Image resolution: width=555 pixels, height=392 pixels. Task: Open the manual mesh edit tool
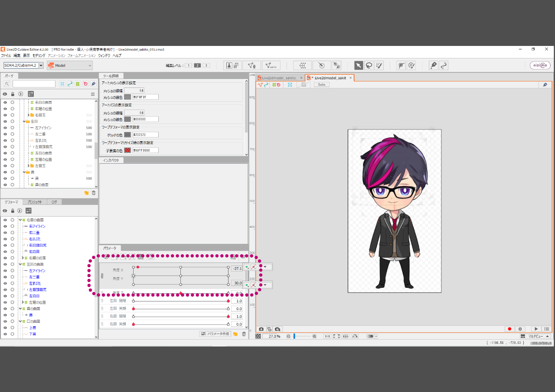click(x=251, y=65)
